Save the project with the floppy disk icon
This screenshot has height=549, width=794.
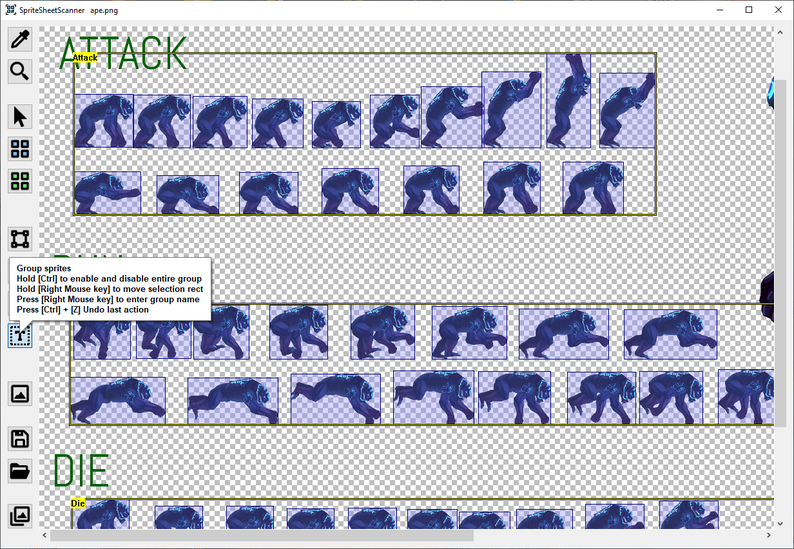[x=20, y=439]
